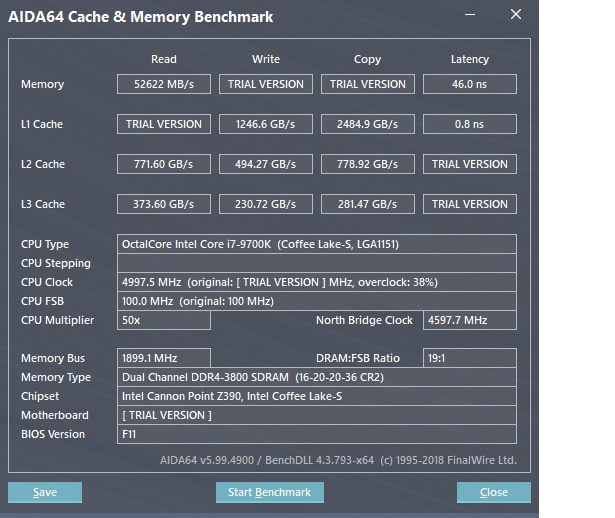615x518 pixels.
Task: Click the Save button
Action: (x=45, y=492)
